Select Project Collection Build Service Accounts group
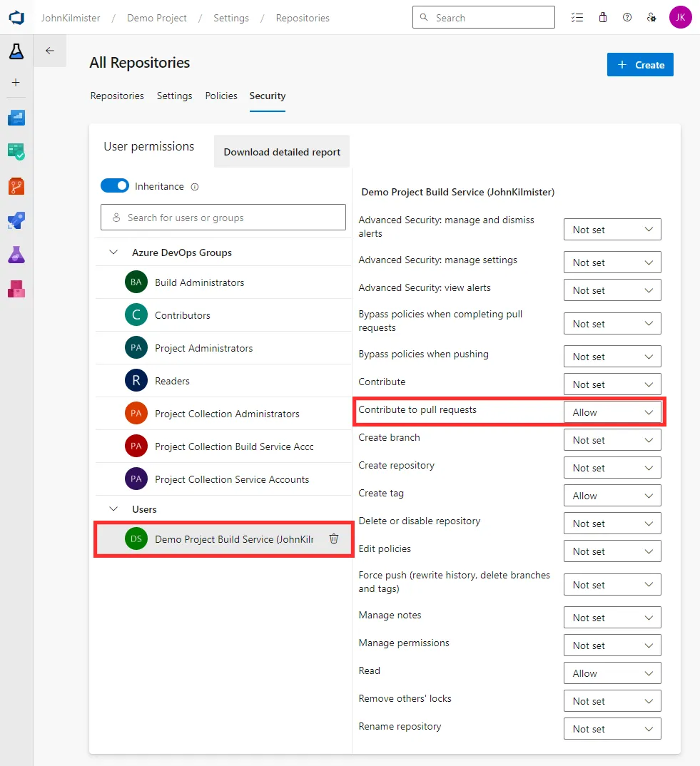 click(x=223, y=446)
